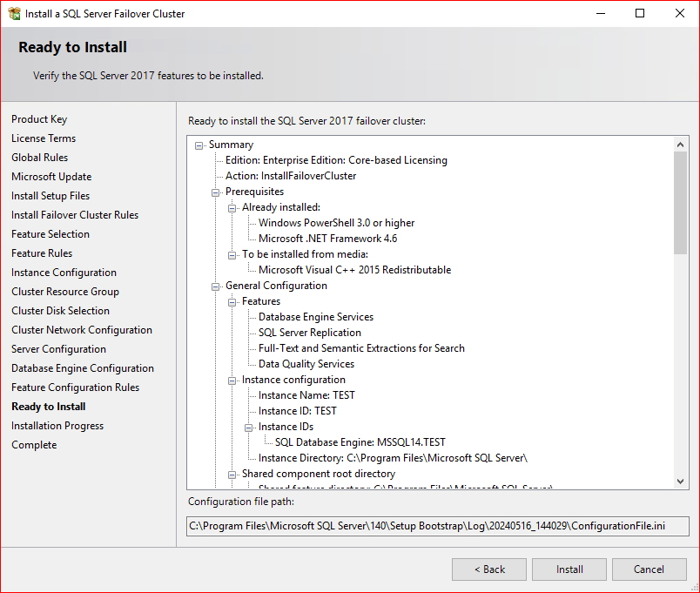Collapse the General Configuration node
The image size is (700, 593).
click(x=215, y=286)
